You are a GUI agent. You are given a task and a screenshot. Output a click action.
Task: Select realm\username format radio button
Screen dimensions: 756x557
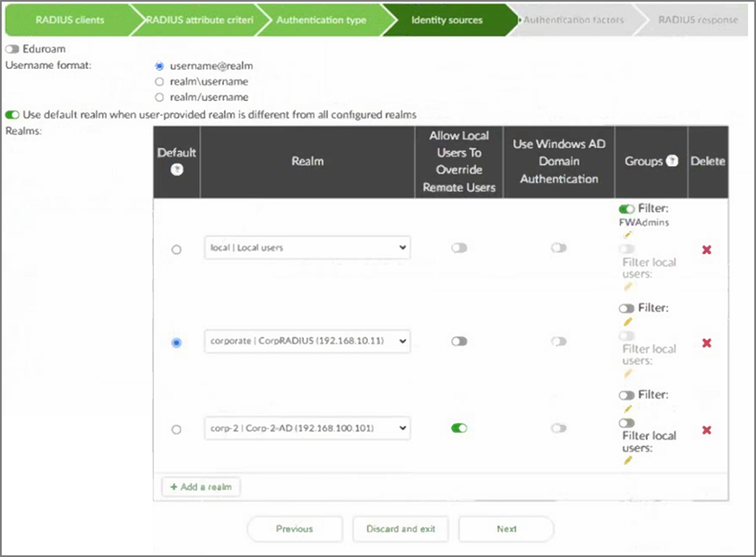pyautogui.click(x=160, y=81)
